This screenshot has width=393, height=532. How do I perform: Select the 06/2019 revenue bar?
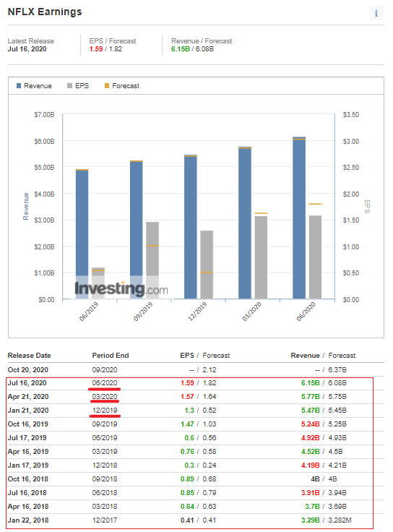point(82,234)
